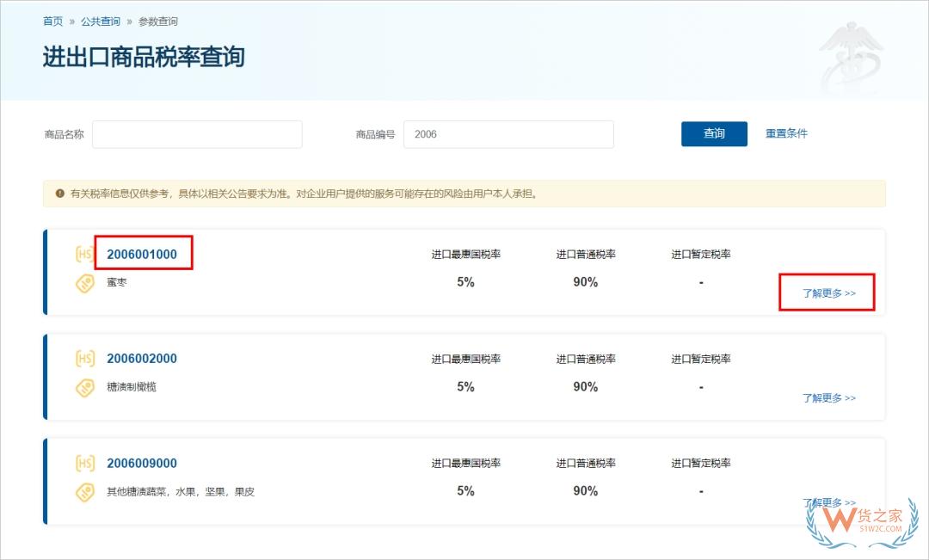The height and width of the screenshot is (560, 929).
Task: Click 了解更多 for 蜜枣 entry
Action: pyautogui.click(x=828, y=293)
